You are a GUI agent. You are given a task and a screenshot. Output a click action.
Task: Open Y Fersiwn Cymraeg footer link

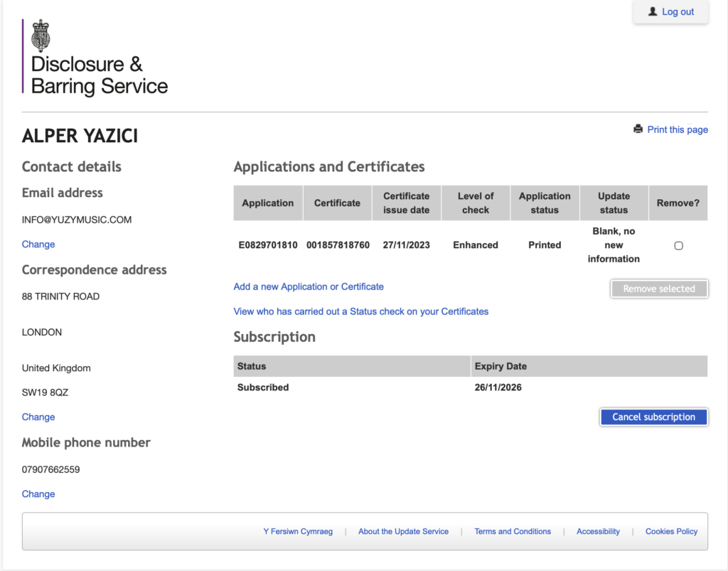[x=298, y=532]
